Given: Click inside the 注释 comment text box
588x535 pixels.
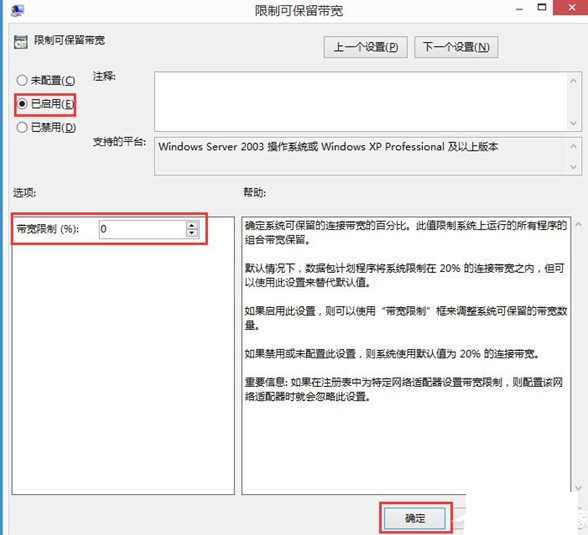Looking at the screenshot, I should pyautogui.click(x=361, y=101).
